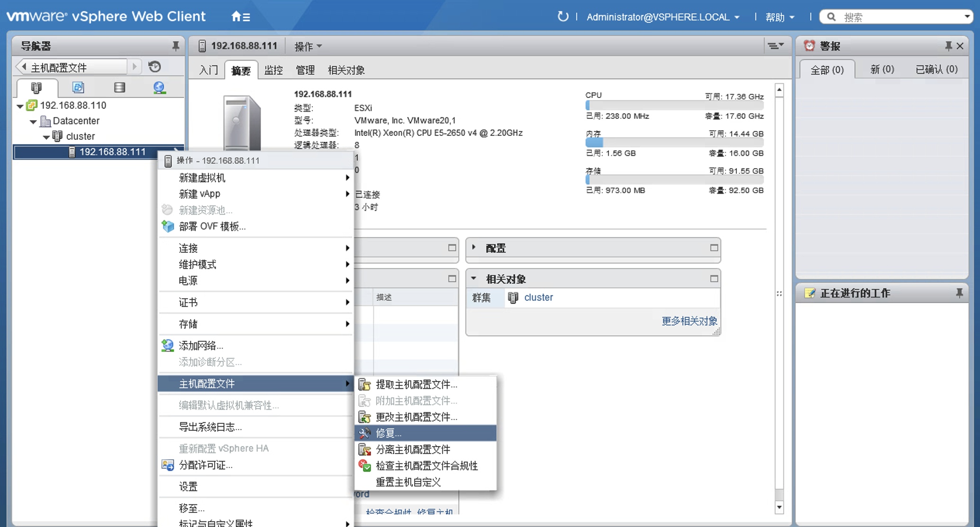This screenshot has height=527, width=980.
Task: Select the Storage view icon
Action: click(x=119, y=88)
